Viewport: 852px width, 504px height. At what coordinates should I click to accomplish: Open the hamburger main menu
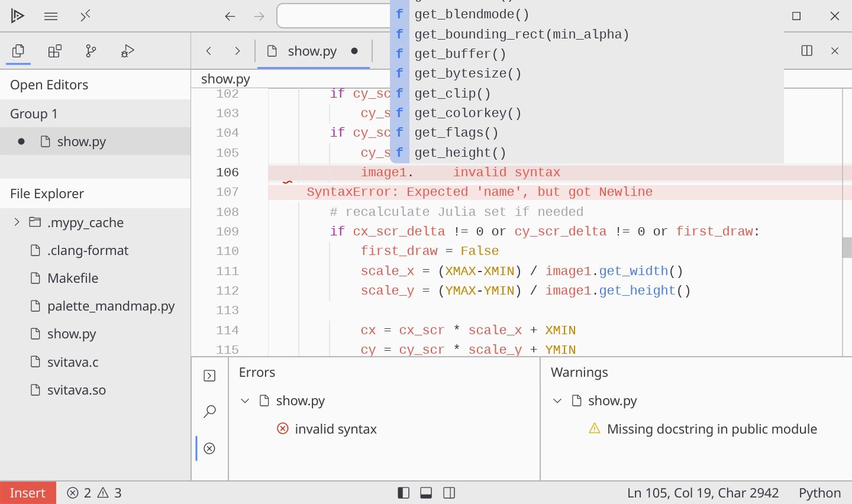point(51,16)
